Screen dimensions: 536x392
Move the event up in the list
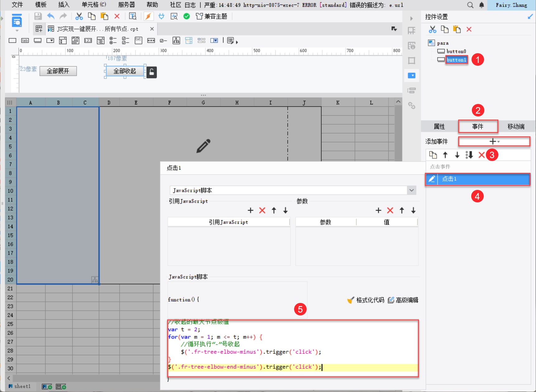click(x=445, y=155)
